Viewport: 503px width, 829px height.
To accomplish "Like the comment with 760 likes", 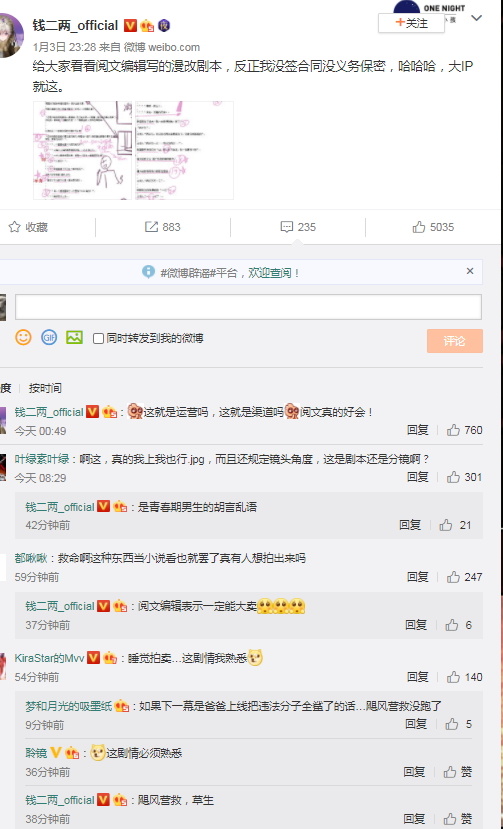I will point(453,430).
